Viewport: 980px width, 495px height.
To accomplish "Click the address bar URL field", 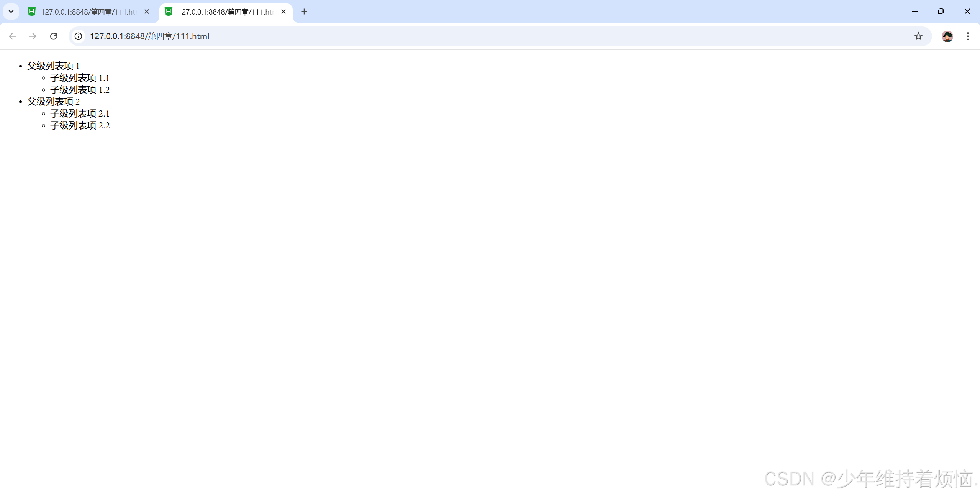I will pyautogui.click(x=460, y=36).
